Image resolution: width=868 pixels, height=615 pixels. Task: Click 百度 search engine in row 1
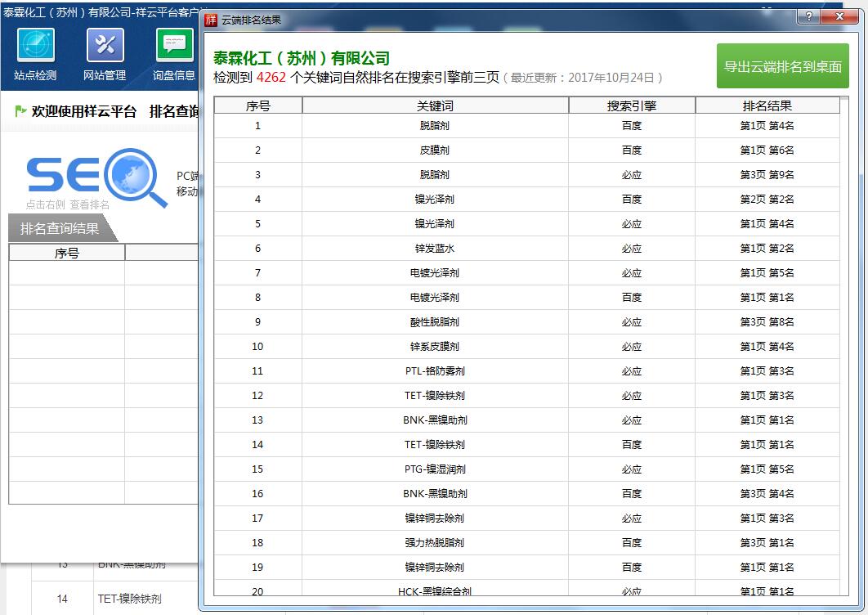tap(632, 126)
